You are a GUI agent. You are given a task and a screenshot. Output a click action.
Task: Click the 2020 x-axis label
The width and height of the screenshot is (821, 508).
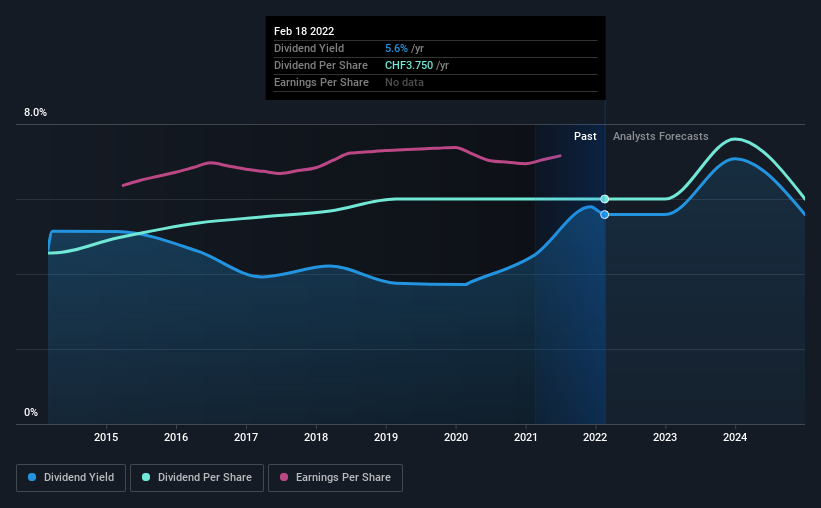tap(456, 437)
